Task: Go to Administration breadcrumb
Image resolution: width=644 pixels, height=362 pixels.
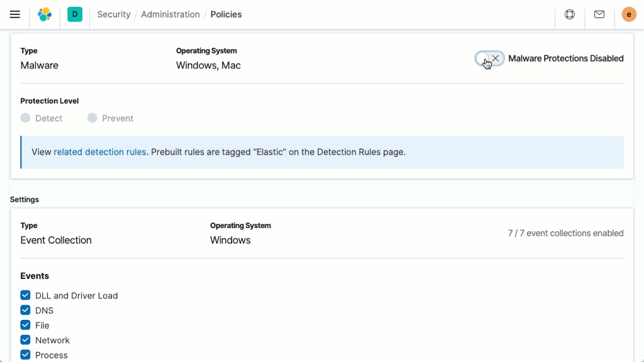Action: [x=170, y=14]
